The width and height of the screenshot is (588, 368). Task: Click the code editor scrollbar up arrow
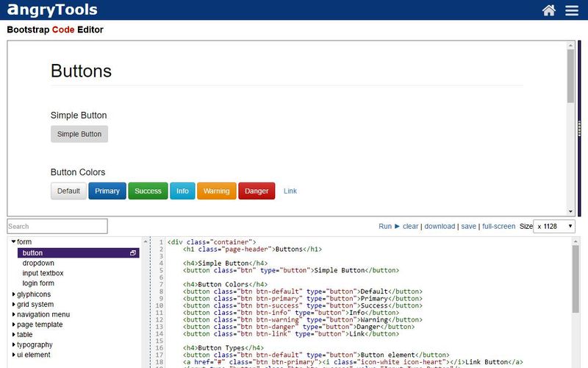click(x=576, y=242)
